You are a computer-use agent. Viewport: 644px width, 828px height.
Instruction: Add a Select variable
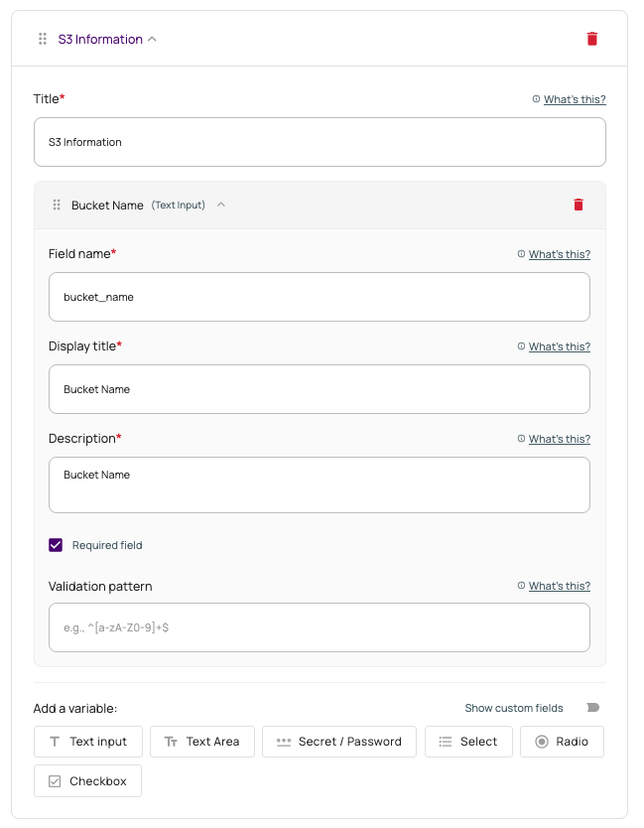point(467,741)
